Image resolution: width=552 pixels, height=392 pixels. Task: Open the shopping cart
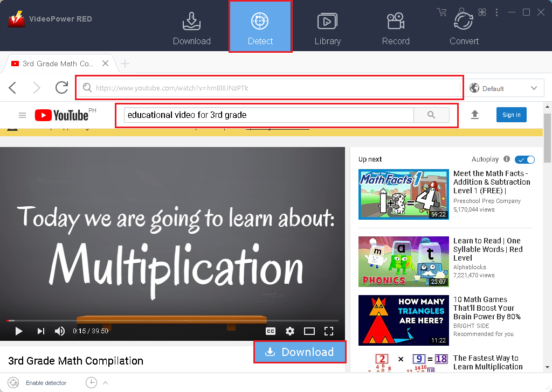[442, 12]
